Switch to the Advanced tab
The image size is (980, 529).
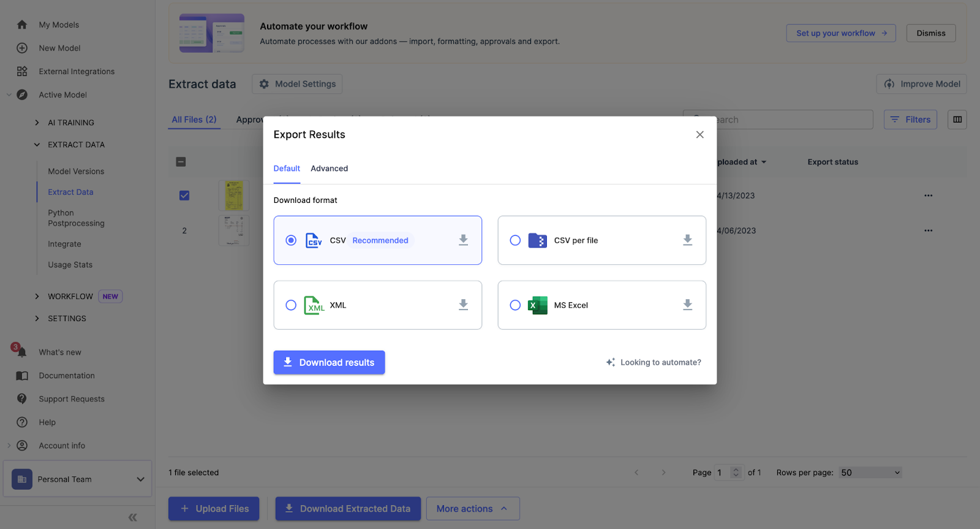[x=329, y=169]
